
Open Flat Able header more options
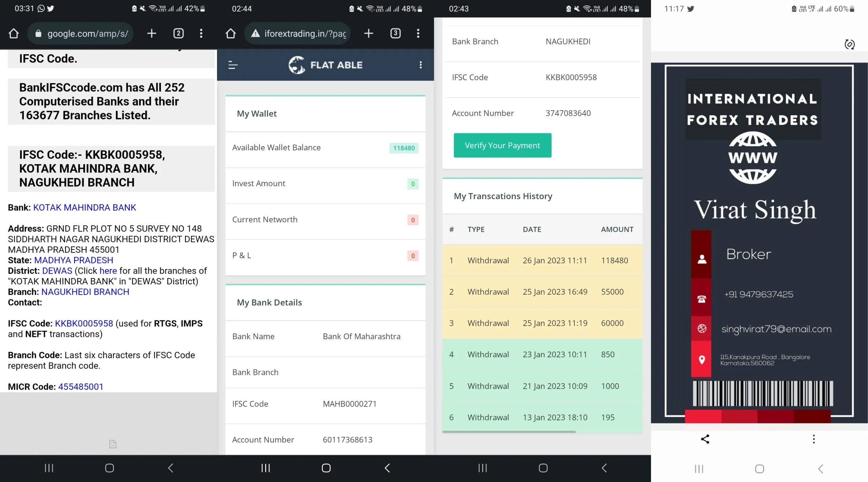click(x=421, y=65)
